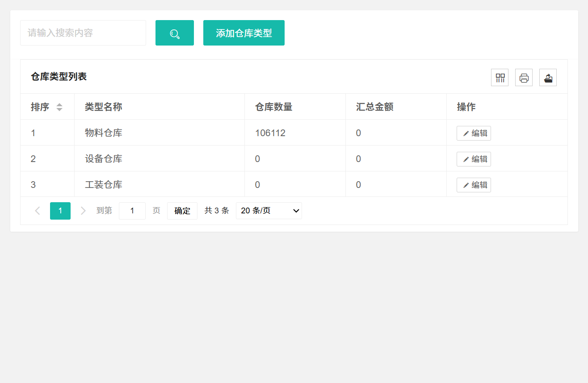Screen dimensions: 588x383
Task: Select the 工装仓库 name cell
Action: pos(160,185)
